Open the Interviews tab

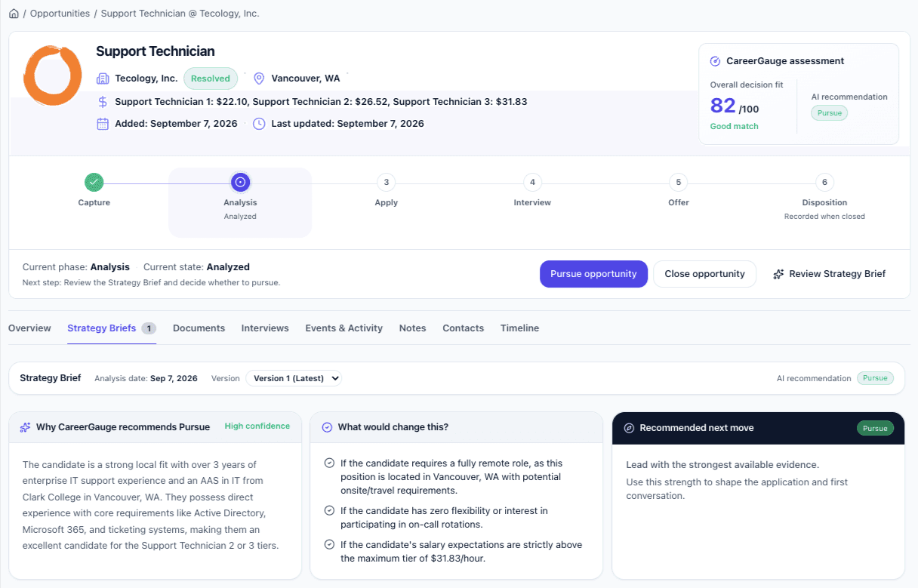(x=265, y=328)
